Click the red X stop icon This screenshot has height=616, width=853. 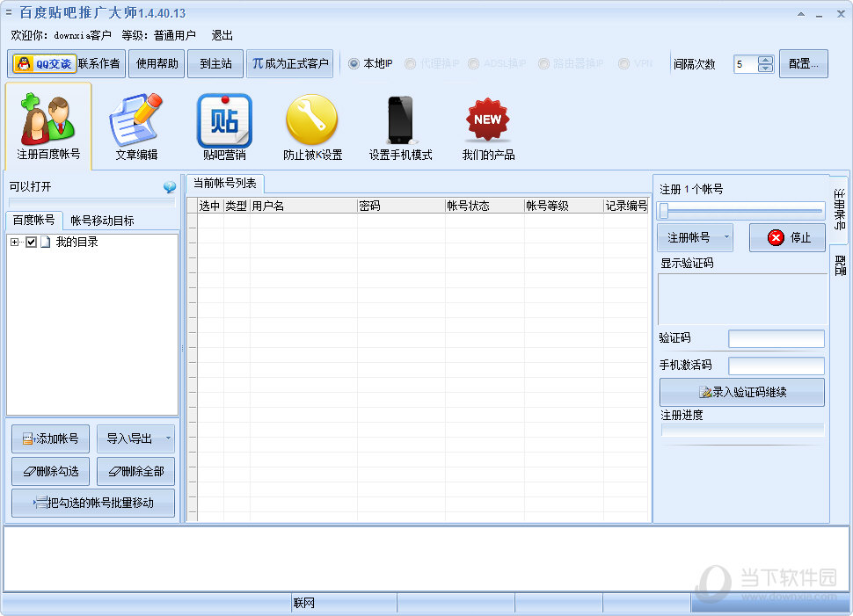[776, 237]
